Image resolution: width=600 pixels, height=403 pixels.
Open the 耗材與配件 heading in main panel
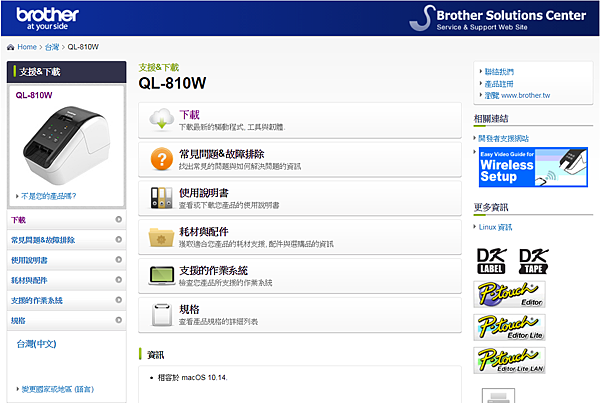(x=204, y=232)
